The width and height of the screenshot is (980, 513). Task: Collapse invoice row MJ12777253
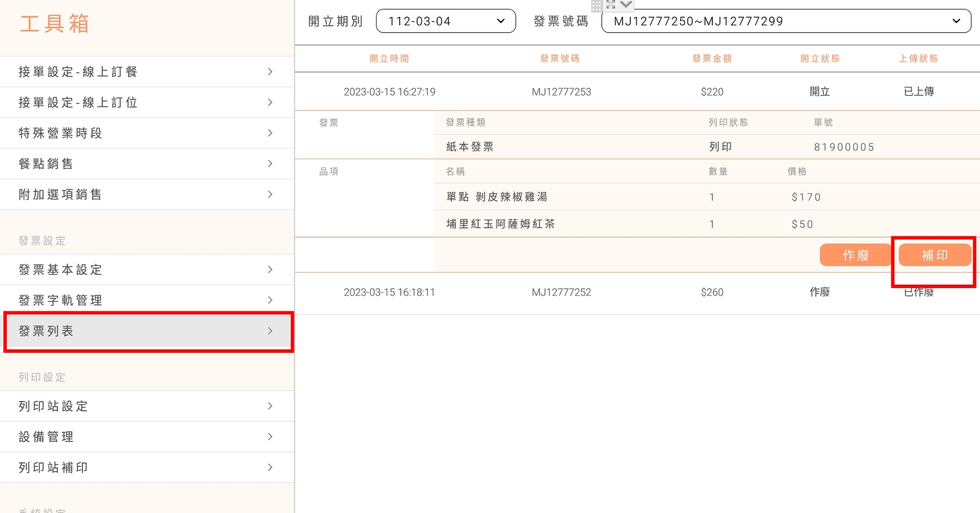click(x=561, y=92)
